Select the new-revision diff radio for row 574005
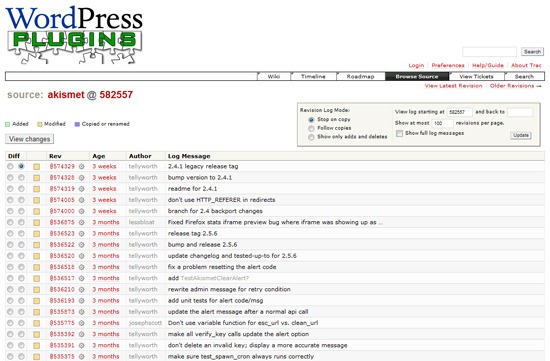550x361 pixels. 21,200
